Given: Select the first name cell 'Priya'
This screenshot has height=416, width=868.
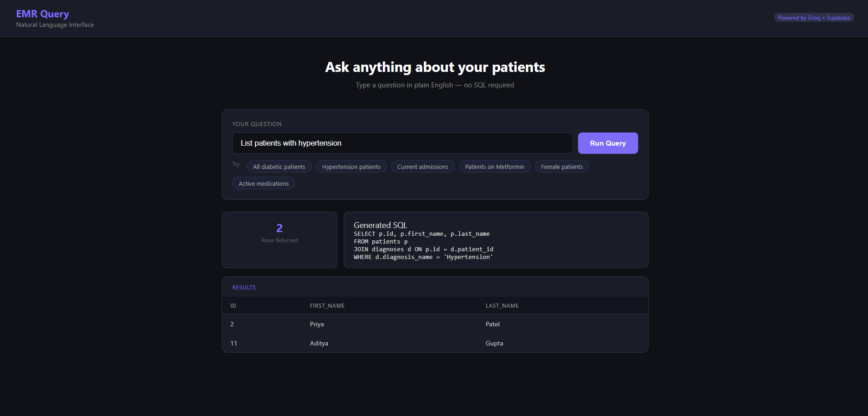Looking at the screenshot, I should pyautogui.click(x=317, y=324).
